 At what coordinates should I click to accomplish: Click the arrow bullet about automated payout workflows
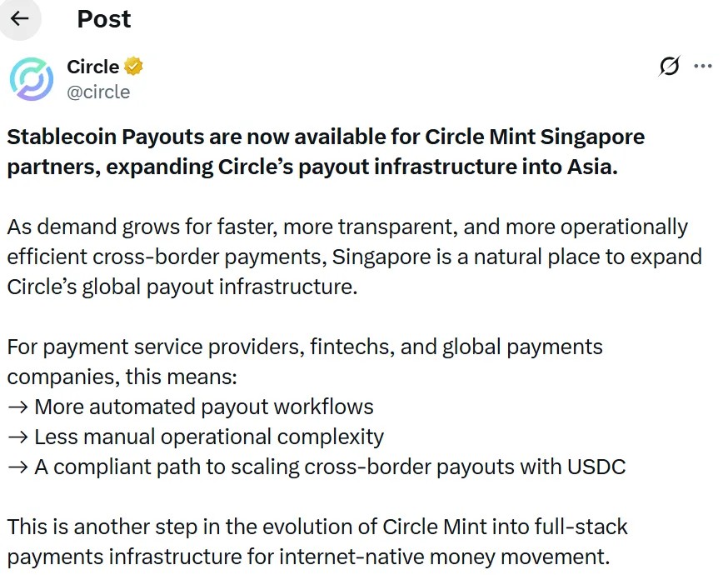tap(190, 407)
